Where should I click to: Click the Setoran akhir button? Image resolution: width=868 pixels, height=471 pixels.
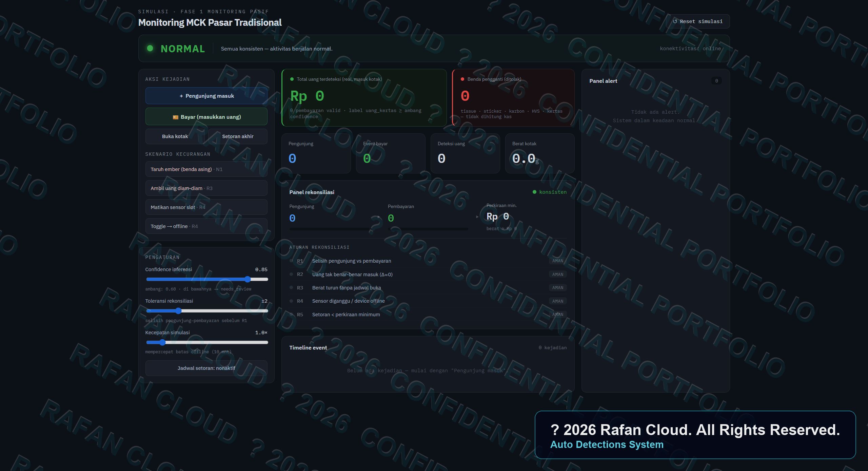tap(238, 136)
